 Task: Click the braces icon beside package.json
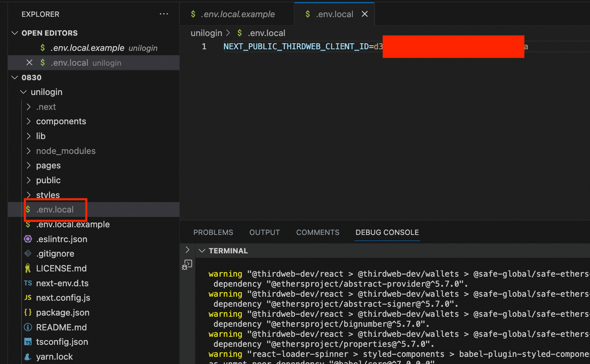pyautogui.click(x=28, y=313)
